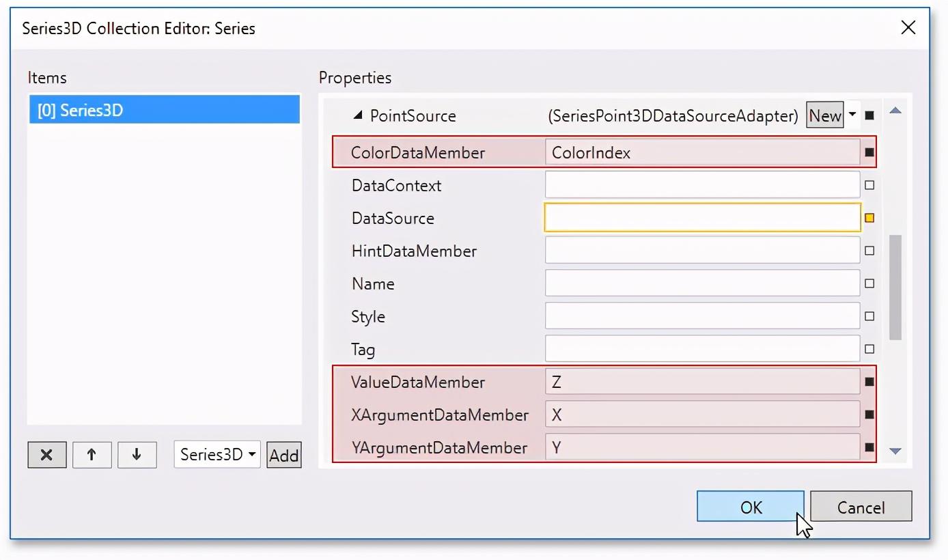Image resolution: width=948 pixels, height=560 pixels.
Task: Click ColorDataMember property marker square
Action: click(869, 152)
